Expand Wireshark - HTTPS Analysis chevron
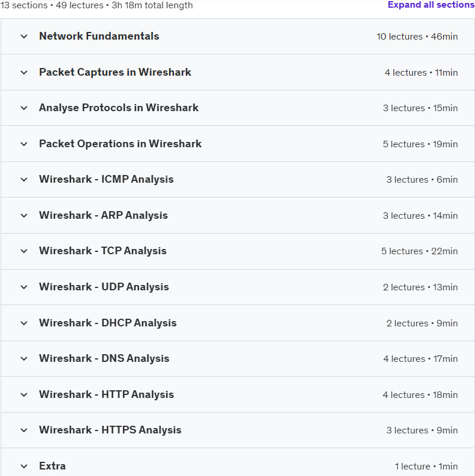This screenshot has height=476, width=475. [24, 430]
